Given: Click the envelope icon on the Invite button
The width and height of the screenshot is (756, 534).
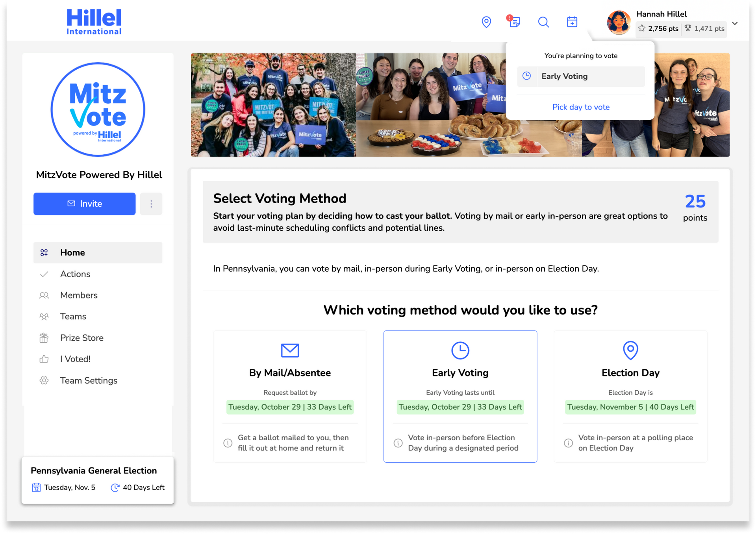Looking at the screenshot, I should [71, 204].
